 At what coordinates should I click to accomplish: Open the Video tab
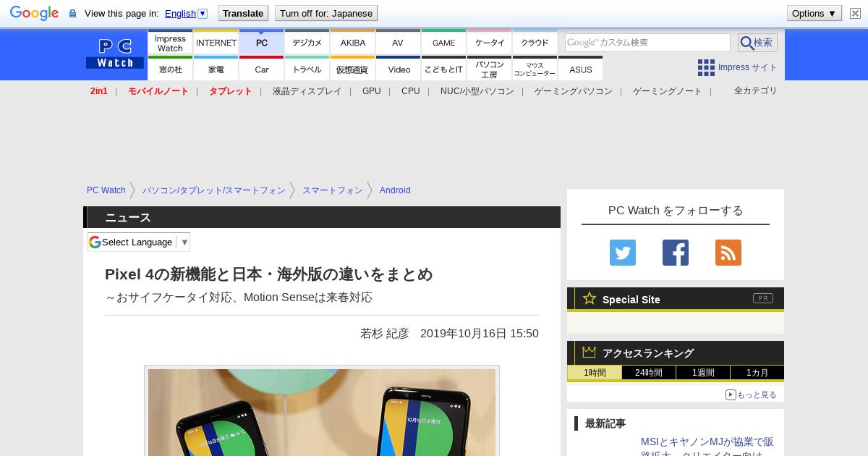pyautogui.click(x=398, y=69)
